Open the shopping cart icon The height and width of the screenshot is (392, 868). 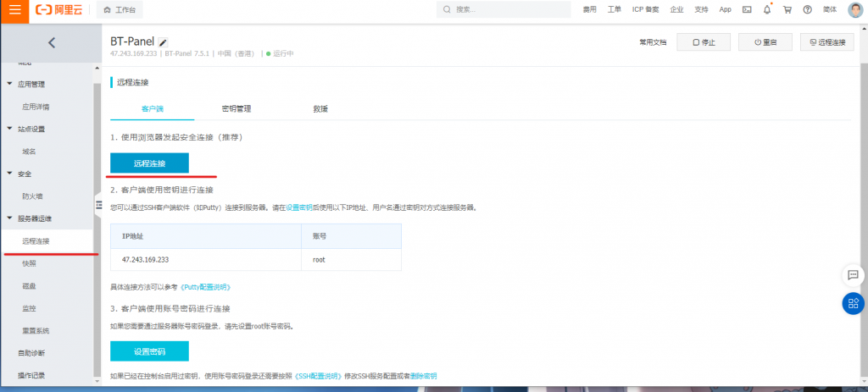click(x=787, y=10)
